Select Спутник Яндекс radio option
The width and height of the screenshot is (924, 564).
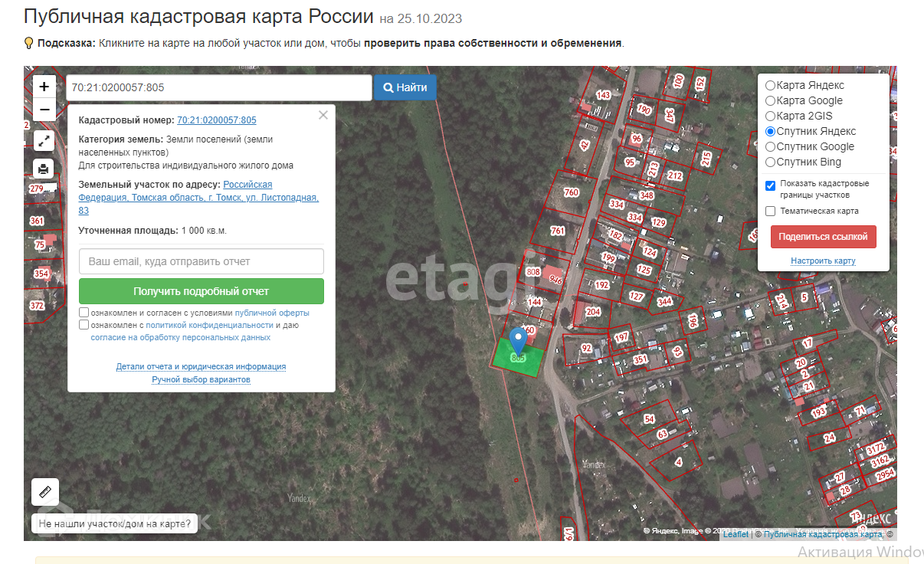(x=771, y=131)
